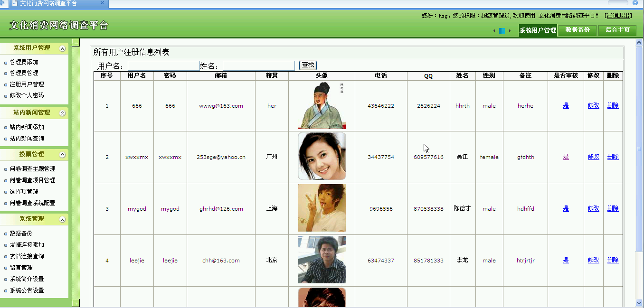Click 删除 link for user leejie
The image size is (644, 308).
613,260
